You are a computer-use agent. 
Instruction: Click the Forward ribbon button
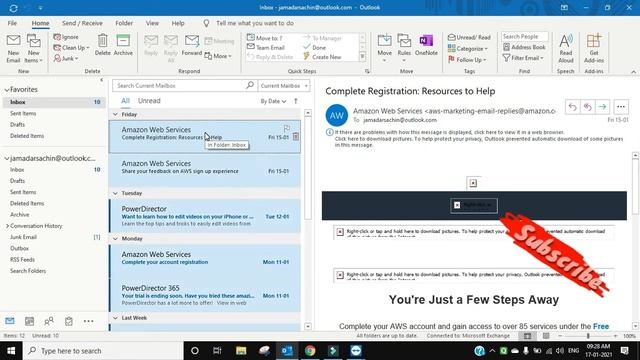pyautogui.click(x=192, y=45)
